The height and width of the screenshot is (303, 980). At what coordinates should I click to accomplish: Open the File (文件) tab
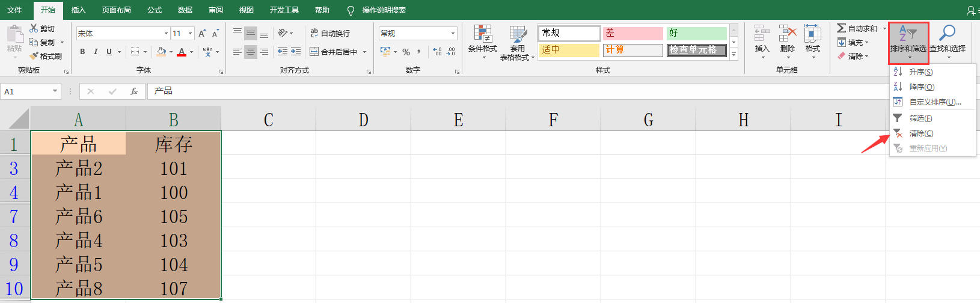14,10
